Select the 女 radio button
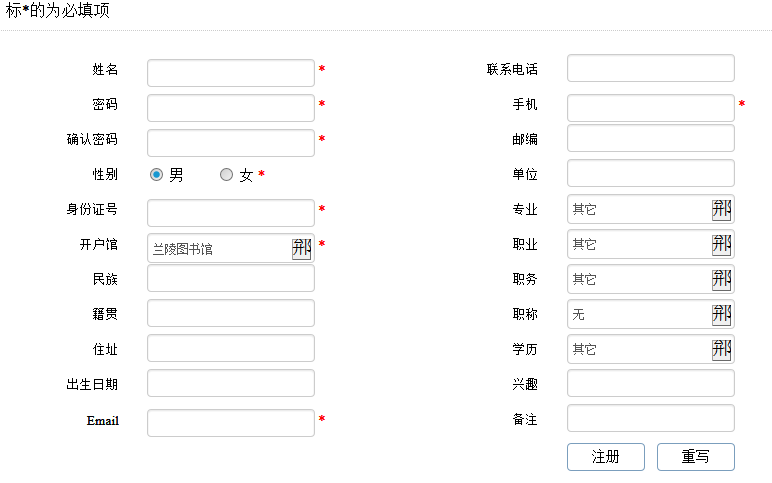Viewport: 772px width, 483px height. 226,175
